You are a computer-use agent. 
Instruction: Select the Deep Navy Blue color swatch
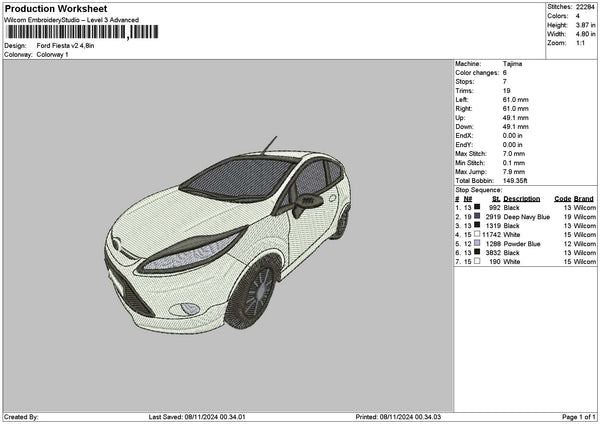pyautogui.click(x=478, y=216)
